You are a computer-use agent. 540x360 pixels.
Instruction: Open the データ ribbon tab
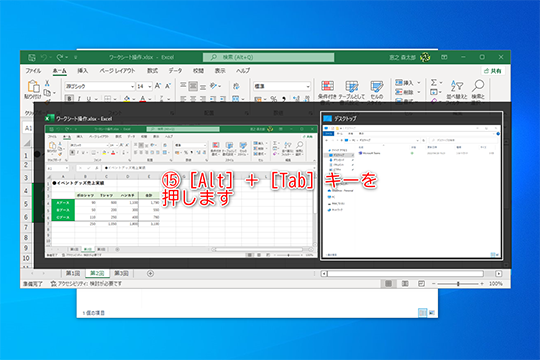[x=175, y=71]
